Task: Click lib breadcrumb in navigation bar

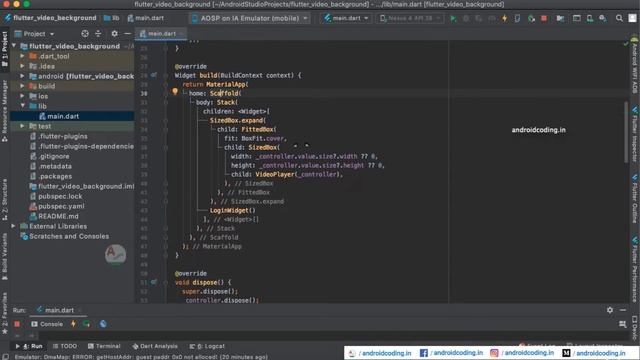Action: point(112,18)
